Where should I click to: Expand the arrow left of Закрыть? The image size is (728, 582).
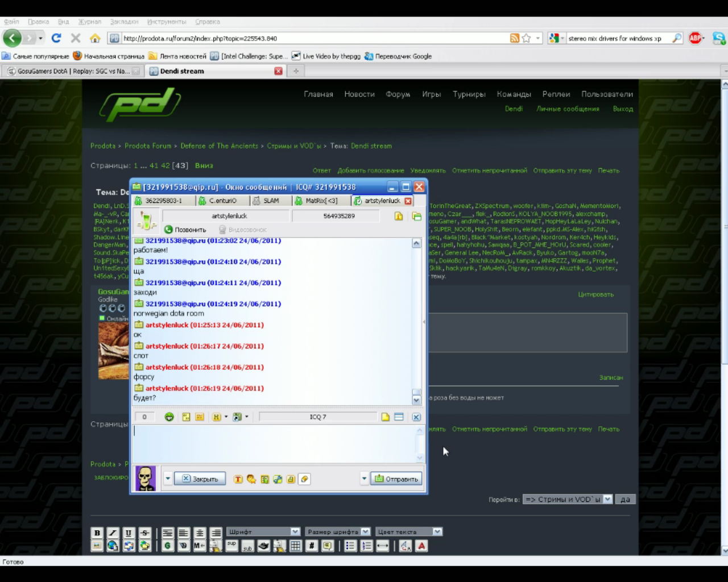168,479
